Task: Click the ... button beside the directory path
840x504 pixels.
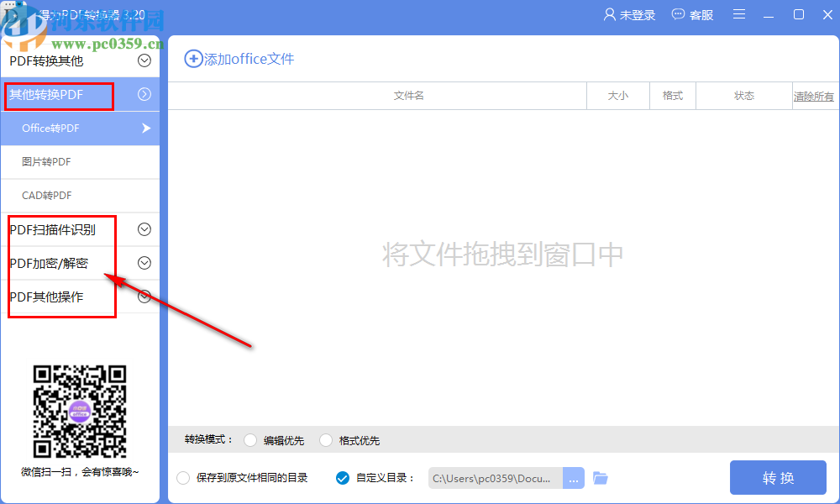Action: [x=573, y=477]
